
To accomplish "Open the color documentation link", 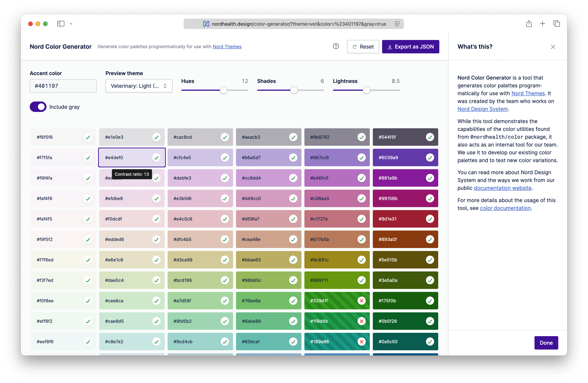I will point(505,208).
